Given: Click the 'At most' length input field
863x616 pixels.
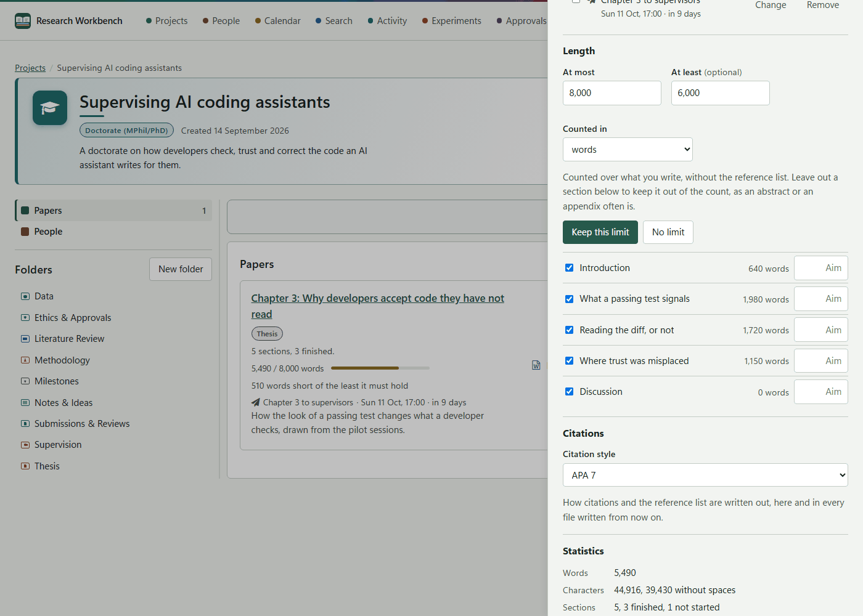Looking at the screenshot, I should tap(612, 93).
